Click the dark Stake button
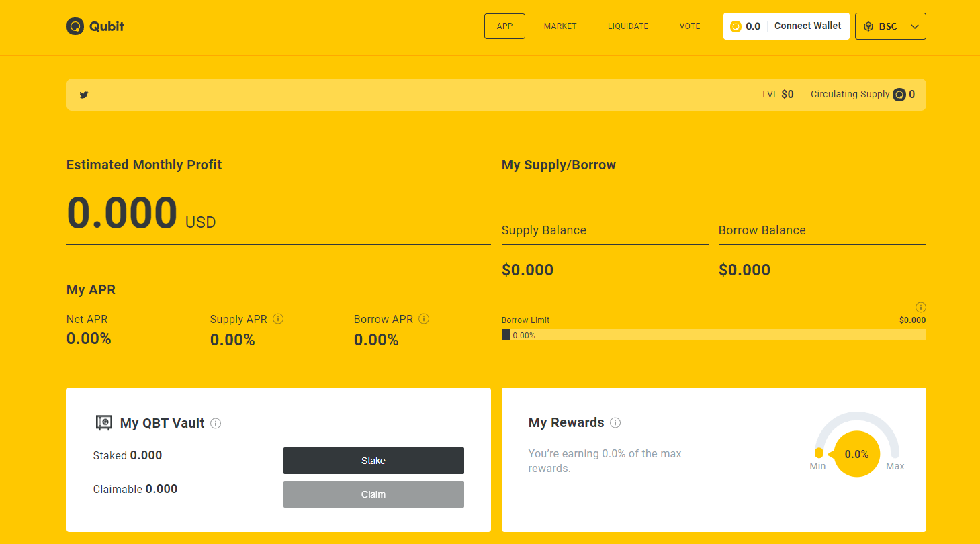 pos(373,461)
